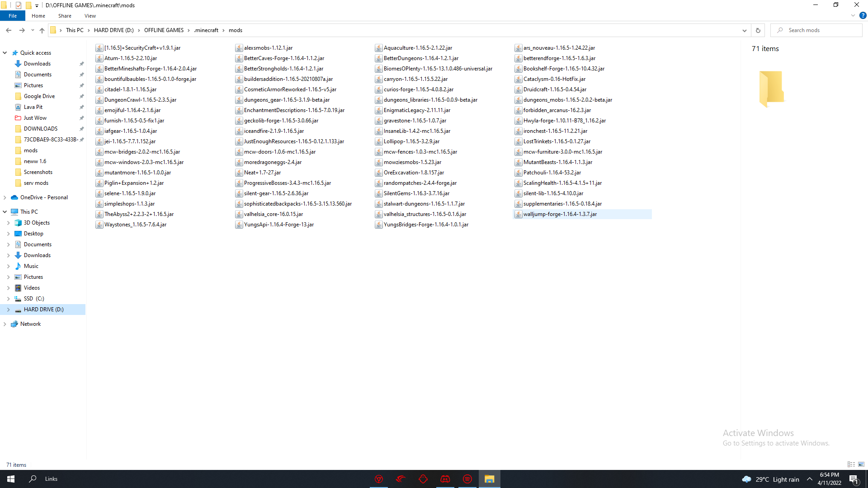Click the jar icon of walljump-forge-1.16.4-1.3.7.jar
The image size is (868, 488).
[x=519, y=214]
